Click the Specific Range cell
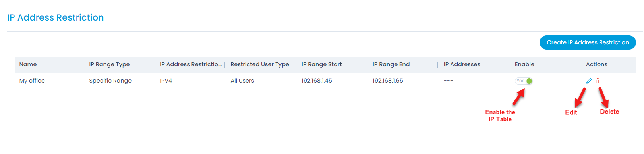 tap(110, 81)
